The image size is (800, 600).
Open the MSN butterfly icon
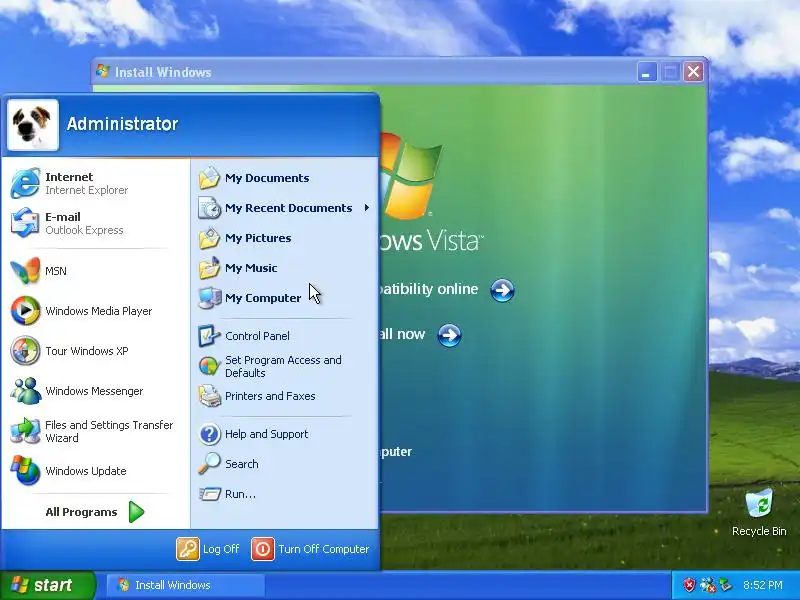click(25, 270)
